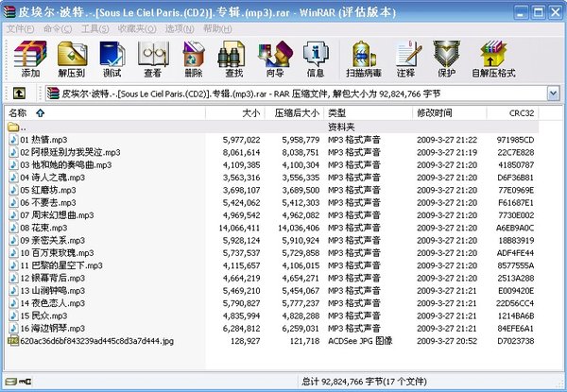Select file 04 诗人之魂.mp3
This screenshot has height=392, width=567.
[52, 178]
